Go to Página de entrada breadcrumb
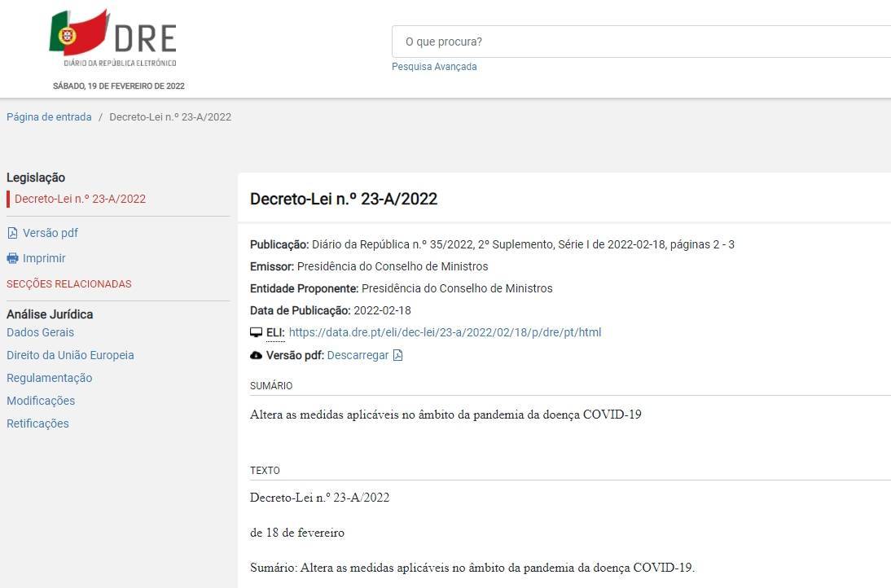The height and width of the screenshot is (588, 891). coord(49,116)
